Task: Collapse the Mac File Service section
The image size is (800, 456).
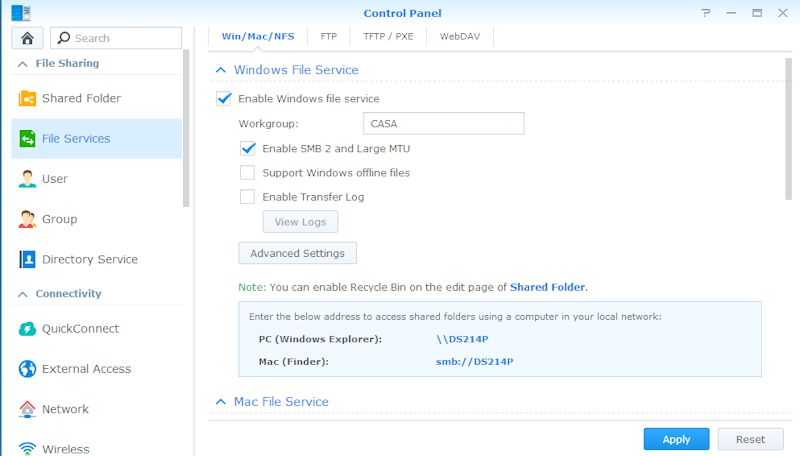Action: click(220, 402)
